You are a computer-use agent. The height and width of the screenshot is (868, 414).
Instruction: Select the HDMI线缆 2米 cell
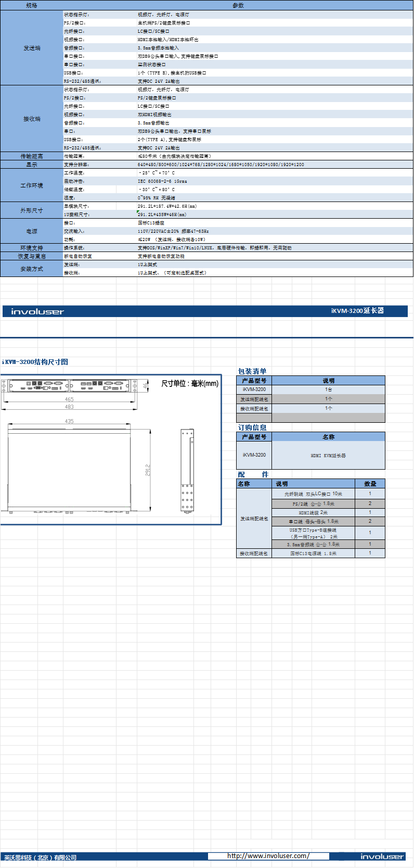pos(314,513)
